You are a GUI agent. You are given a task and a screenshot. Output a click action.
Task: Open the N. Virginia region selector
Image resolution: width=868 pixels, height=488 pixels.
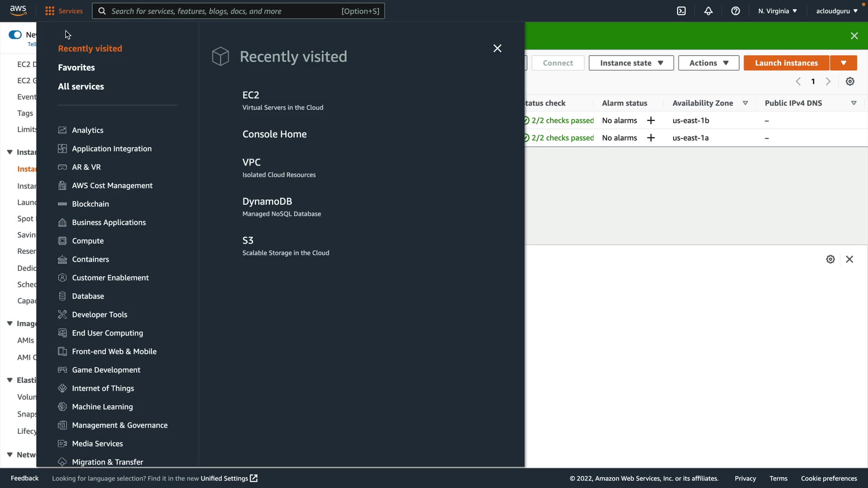coord(778,11)
